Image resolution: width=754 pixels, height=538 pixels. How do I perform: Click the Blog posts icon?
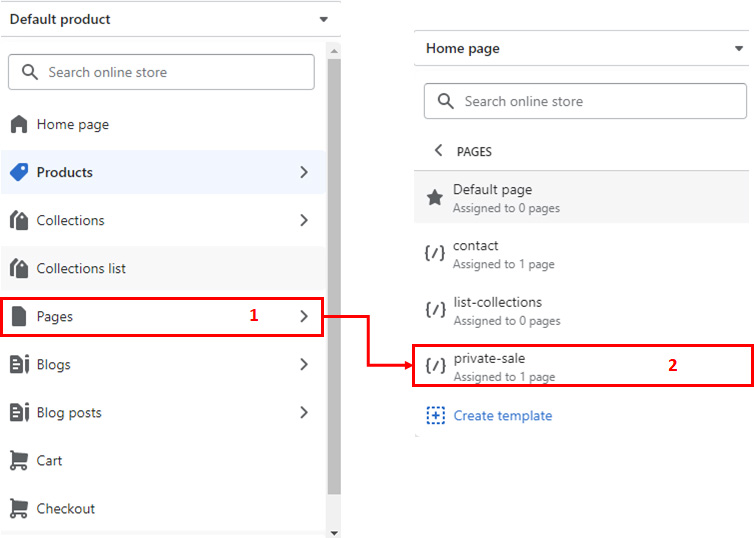click(19, 413)
